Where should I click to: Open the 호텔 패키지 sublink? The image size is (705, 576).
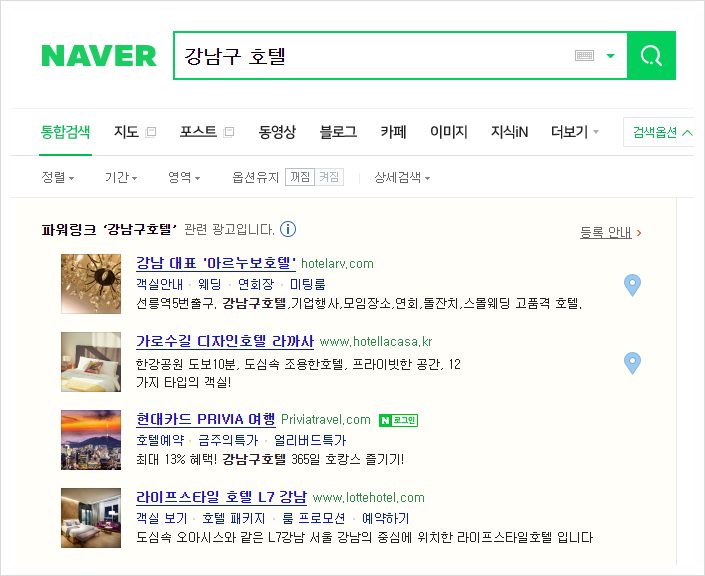pyautogui.click(x=234, y=518)
